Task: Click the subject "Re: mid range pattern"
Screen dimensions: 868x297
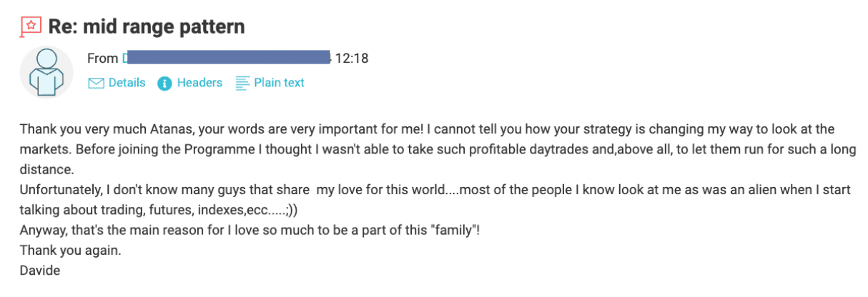Action: pyautogui.click(x=147, y=27)
